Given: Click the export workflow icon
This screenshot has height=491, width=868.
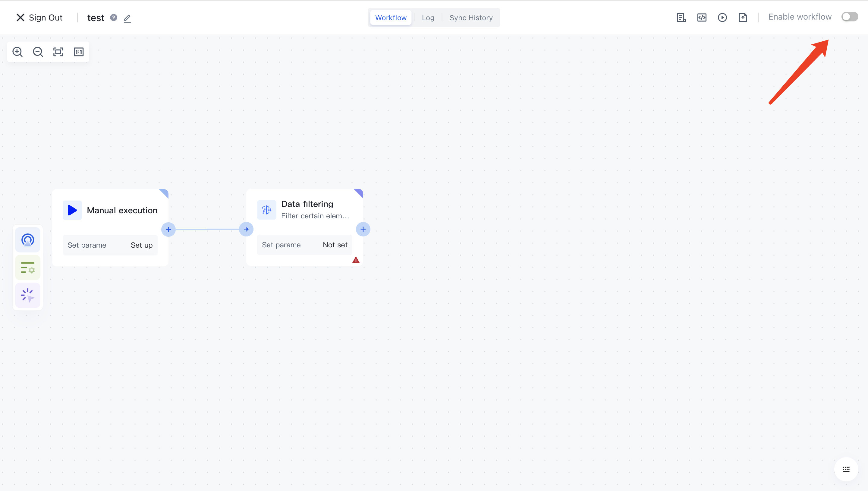Looking at the screenshot, I should tap(743, 17).
